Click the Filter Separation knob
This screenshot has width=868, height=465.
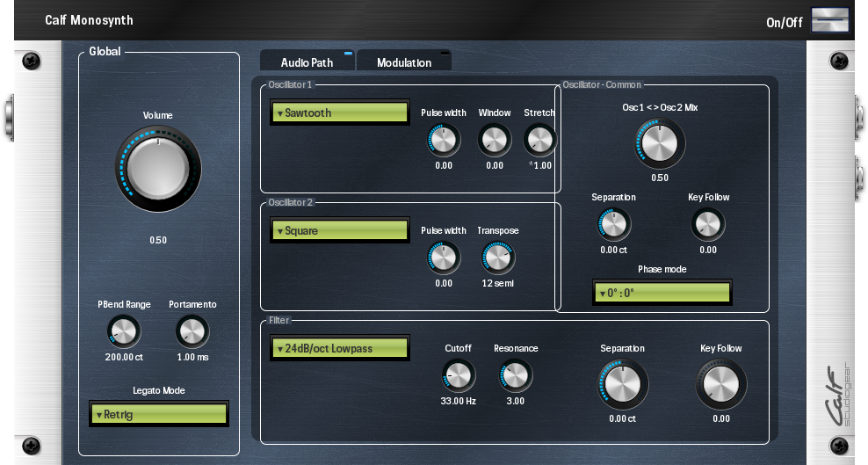click(623, 384)
